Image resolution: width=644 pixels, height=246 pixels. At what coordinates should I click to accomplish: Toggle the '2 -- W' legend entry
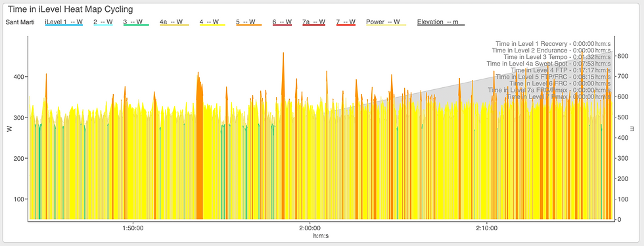coord(103,22)
